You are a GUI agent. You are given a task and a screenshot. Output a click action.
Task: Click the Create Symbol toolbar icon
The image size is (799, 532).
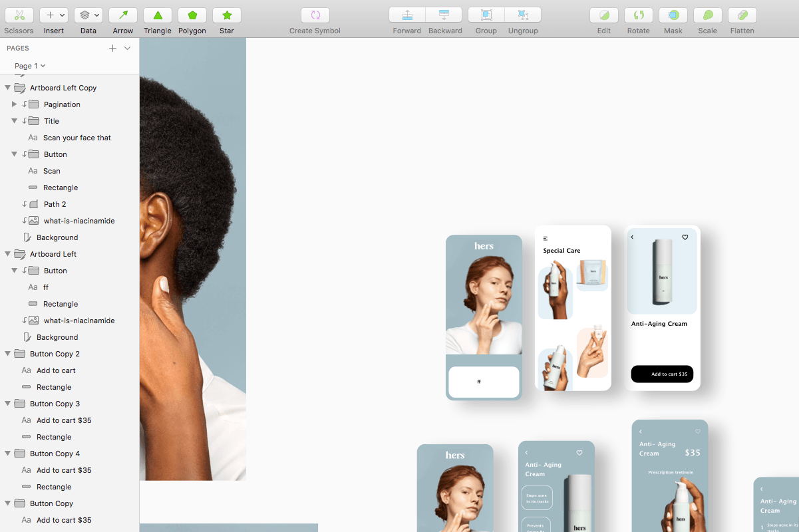click(x=315, y=15)
